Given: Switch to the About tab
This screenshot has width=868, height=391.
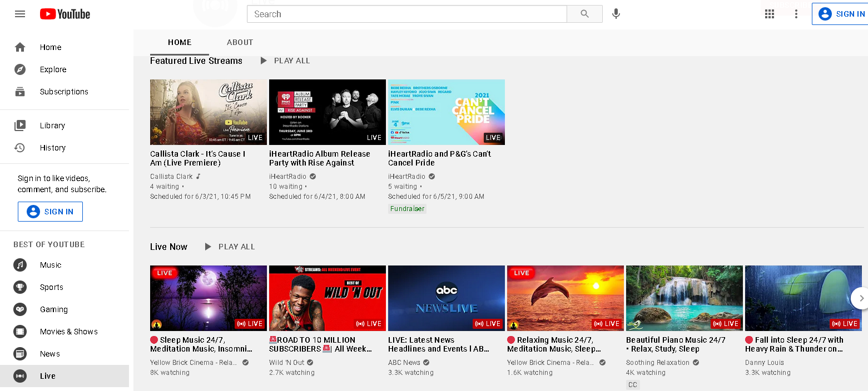Looking at the screenshot, I should [x=240, y=42].
